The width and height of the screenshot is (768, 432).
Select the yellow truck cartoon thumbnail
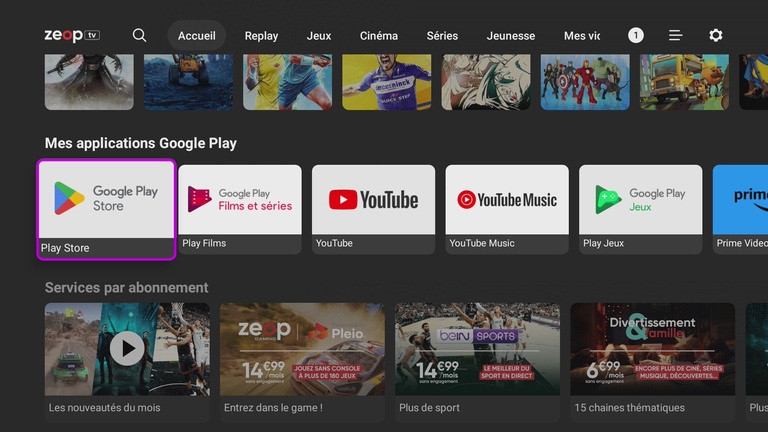(x=684, y=82)
